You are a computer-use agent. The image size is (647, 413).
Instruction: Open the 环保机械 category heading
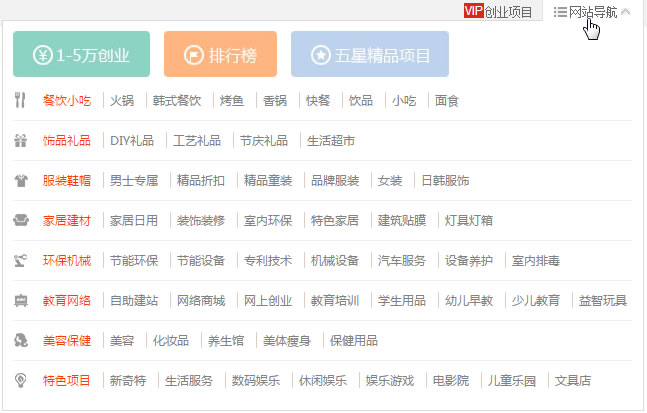click(67, 260)
